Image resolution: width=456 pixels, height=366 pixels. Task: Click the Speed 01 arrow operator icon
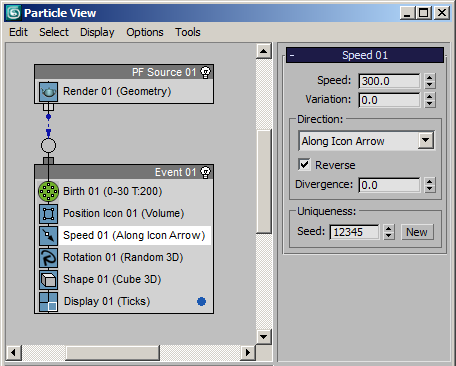tap(48, 236)
